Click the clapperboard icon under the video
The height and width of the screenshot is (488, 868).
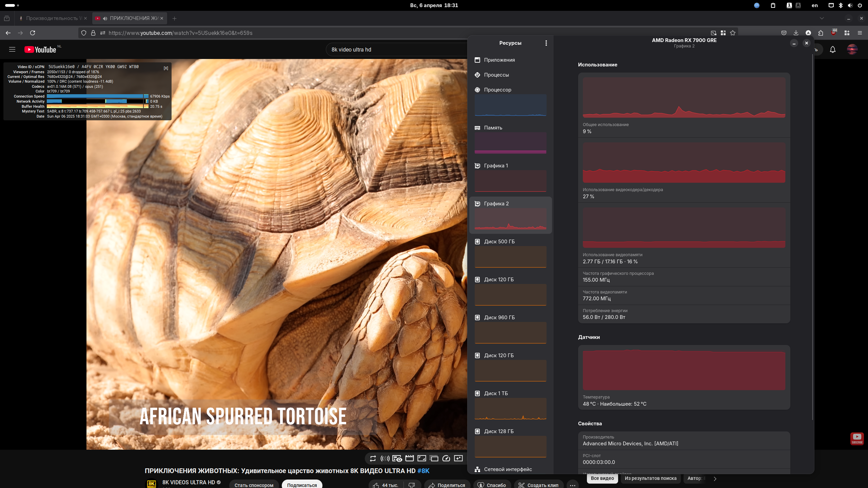click(410, 459)
